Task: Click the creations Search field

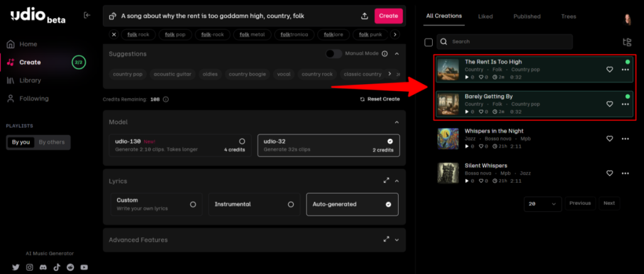Action: point(505,42)
